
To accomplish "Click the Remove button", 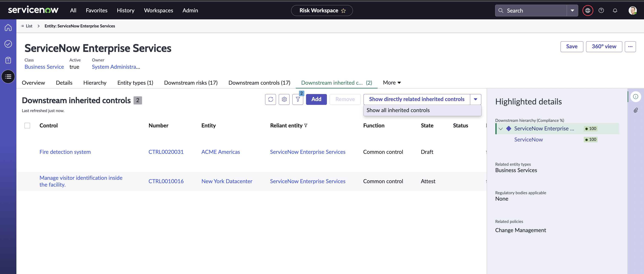I will pyautogui.click(x=345, y=99).
